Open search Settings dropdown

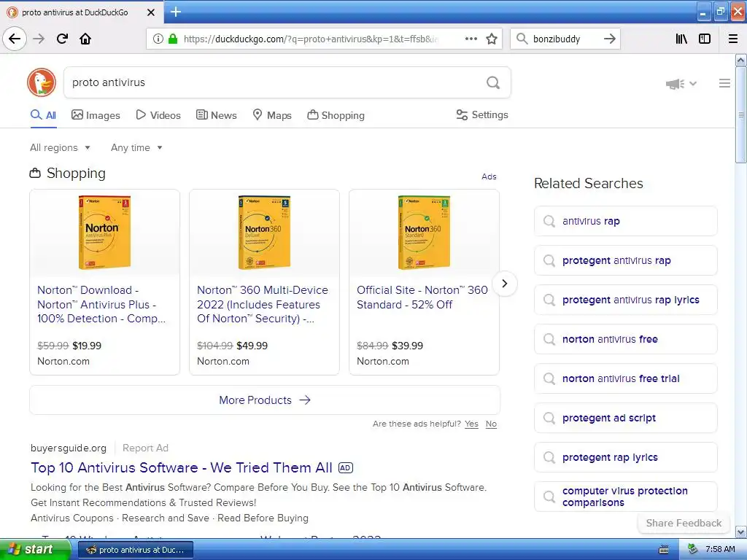482,114
